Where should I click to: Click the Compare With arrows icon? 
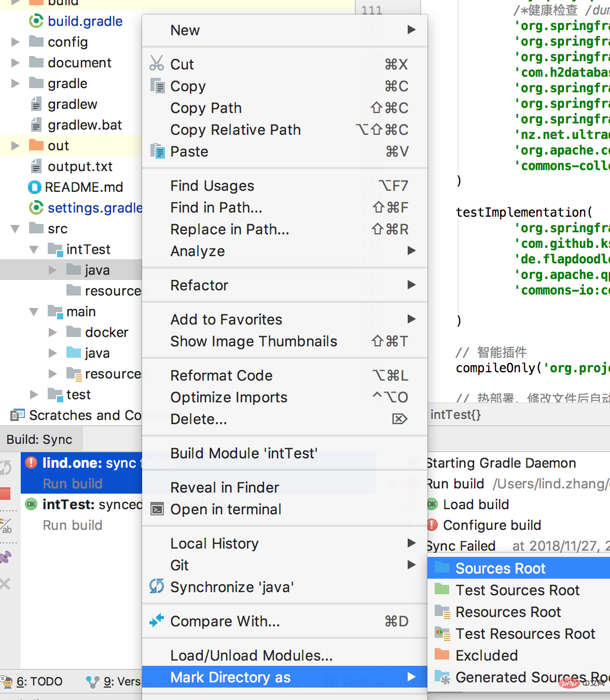tap(157, 620)
